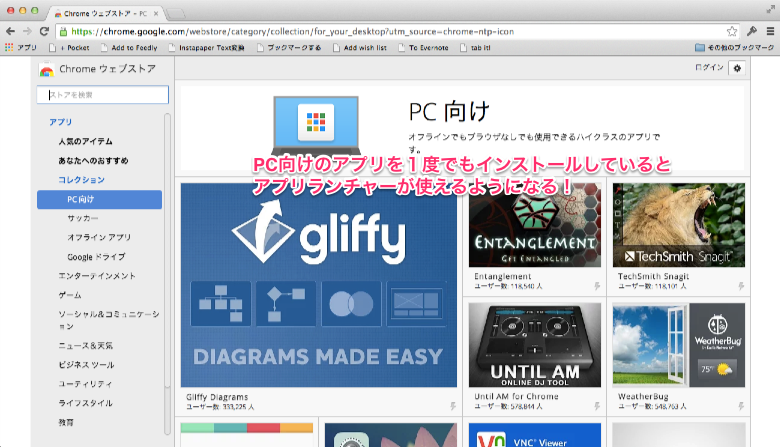
Task: Open the アプリ apps shortcut in bookmarks bar
Action: click(20, 48)
